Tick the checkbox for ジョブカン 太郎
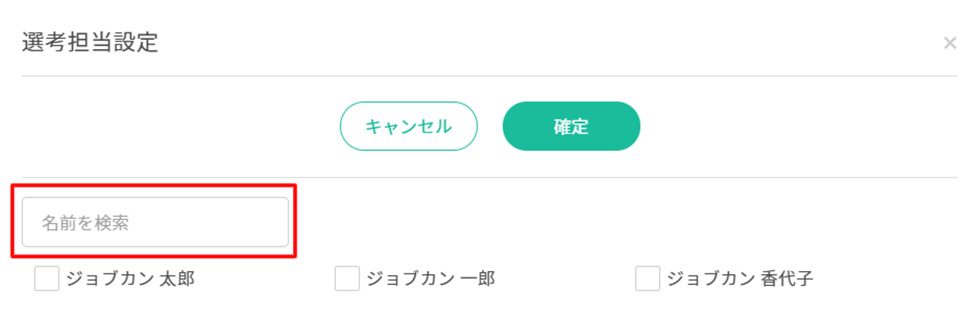Viewport: 980px width, 327px height. (x=47, y=279)
